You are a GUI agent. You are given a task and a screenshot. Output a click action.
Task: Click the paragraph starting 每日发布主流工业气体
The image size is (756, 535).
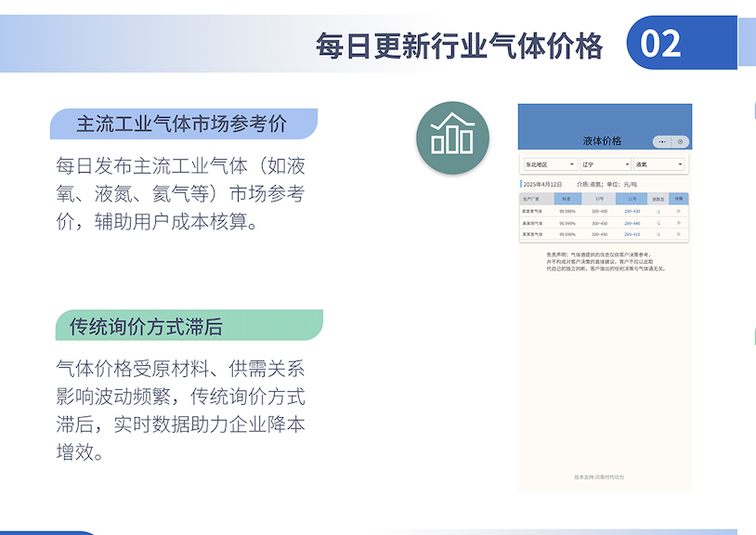click(180, 194)
